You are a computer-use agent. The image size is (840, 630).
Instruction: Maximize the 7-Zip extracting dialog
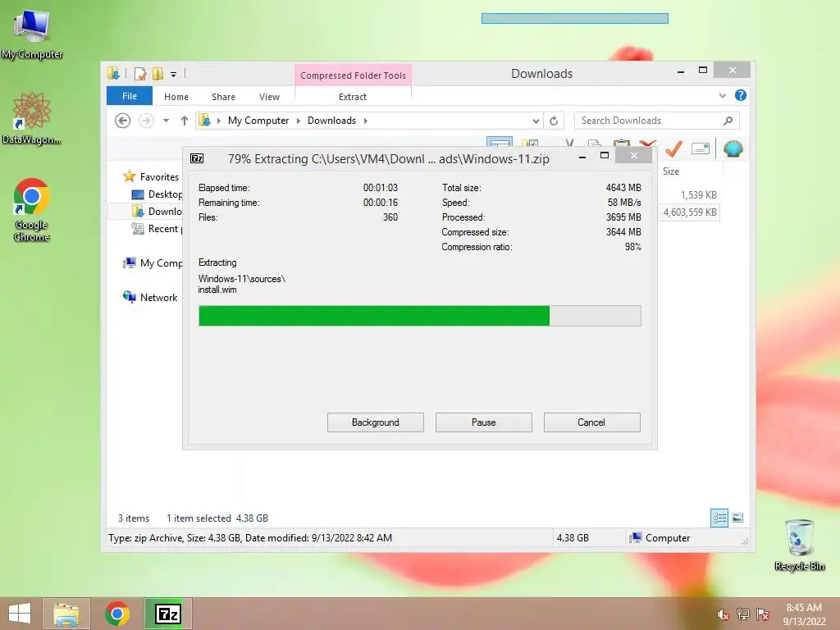[x=605, y=155]
